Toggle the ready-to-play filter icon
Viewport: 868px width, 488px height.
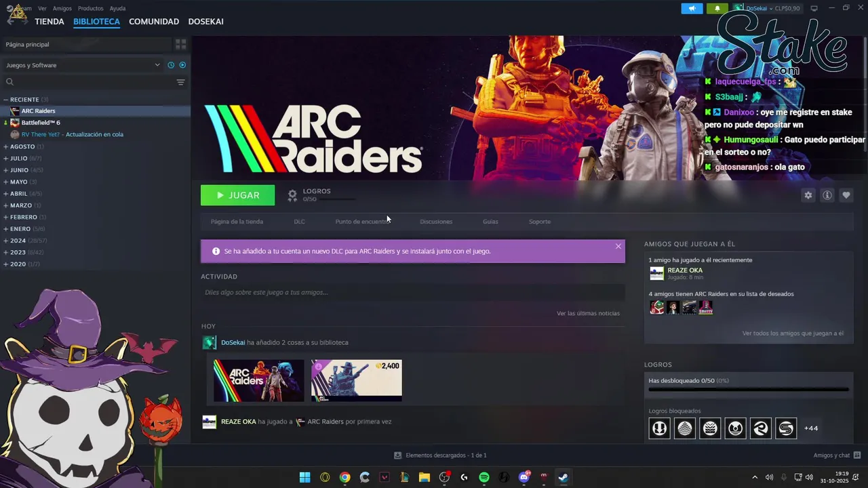click(x=182, y=65)
